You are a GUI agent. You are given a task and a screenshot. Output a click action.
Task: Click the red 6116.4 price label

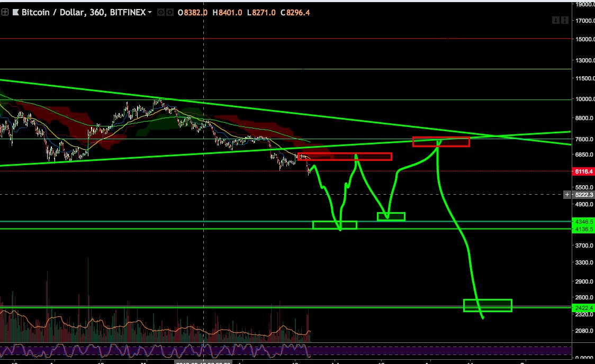(583, 171)
